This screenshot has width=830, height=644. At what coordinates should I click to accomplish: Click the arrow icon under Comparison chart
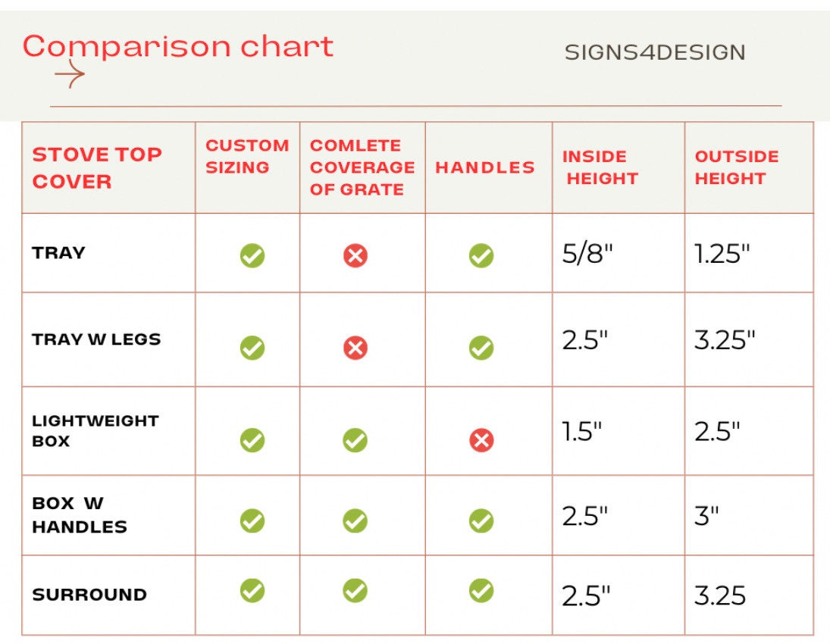coord(70,76)
